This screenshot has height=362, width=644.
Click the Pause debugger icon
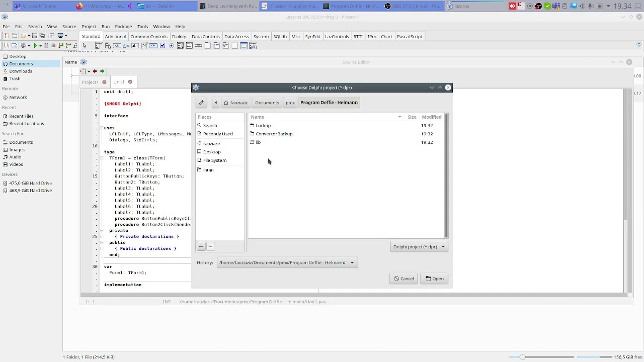coord(46,45)
